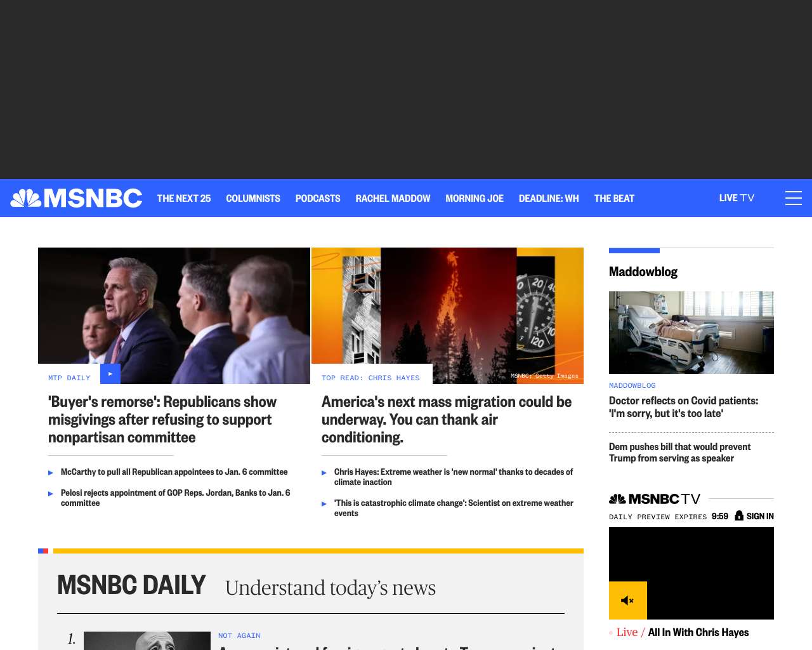Click the MSNBC TV video player

[691, 573]
